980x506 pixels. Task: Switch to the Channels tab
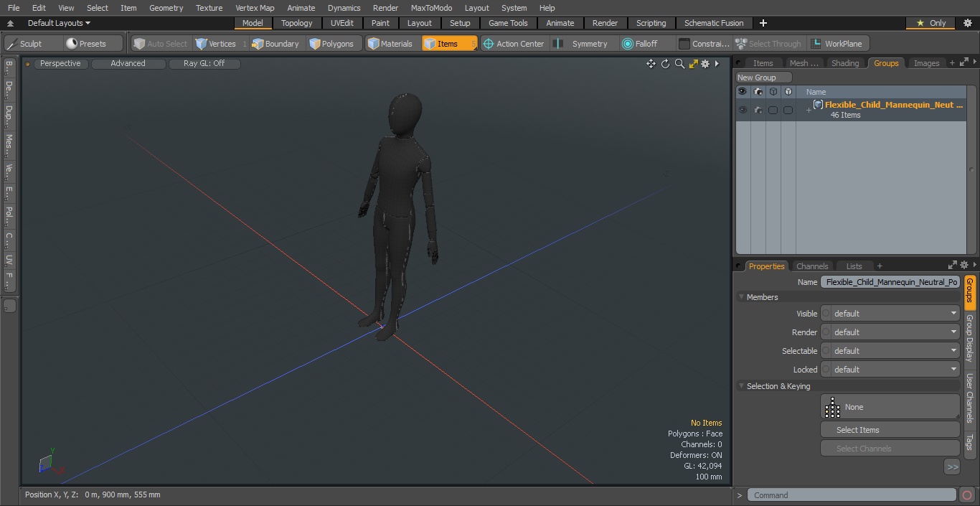[812, 266]
